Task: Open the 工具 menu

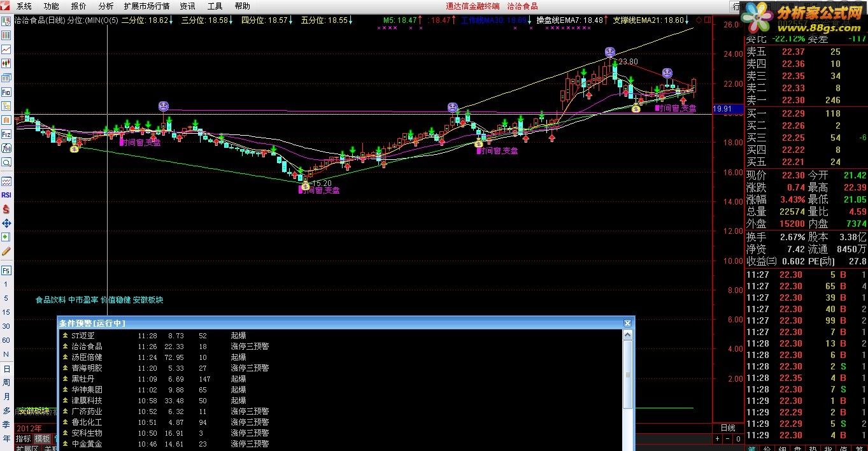Action: point(215,6)
